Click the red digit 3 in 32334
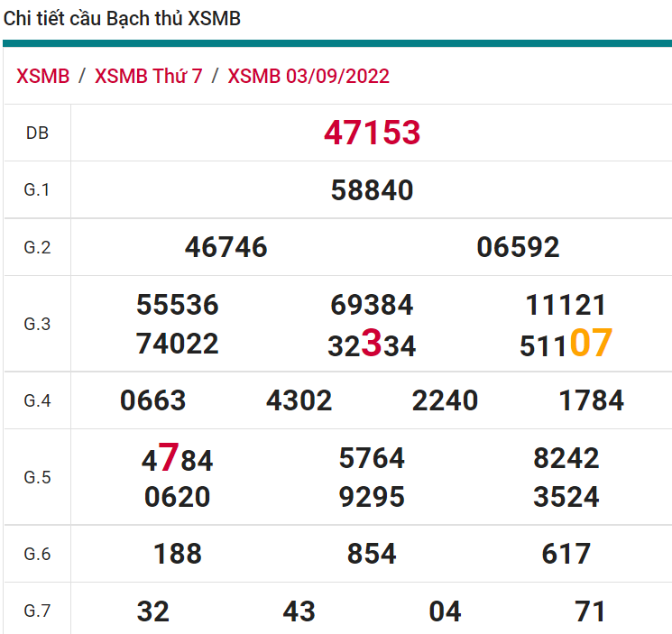672x634 pixels. coord(371,345)
